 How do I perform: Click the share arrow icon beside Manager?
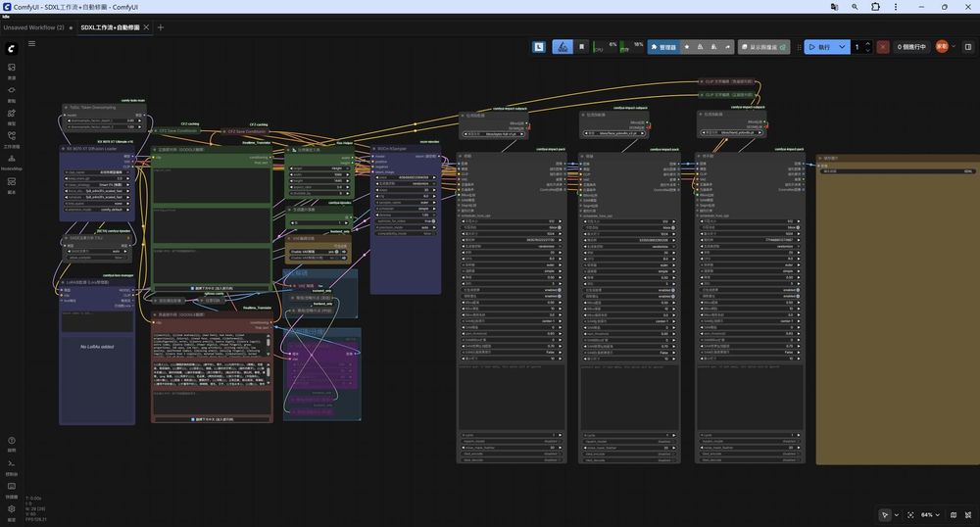tap(727, 47)
